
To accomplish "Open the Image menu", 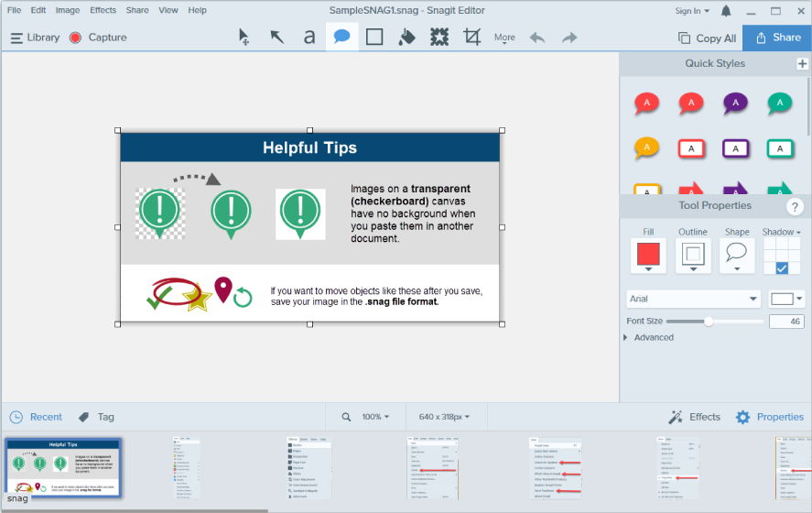I will click(68, 10).
